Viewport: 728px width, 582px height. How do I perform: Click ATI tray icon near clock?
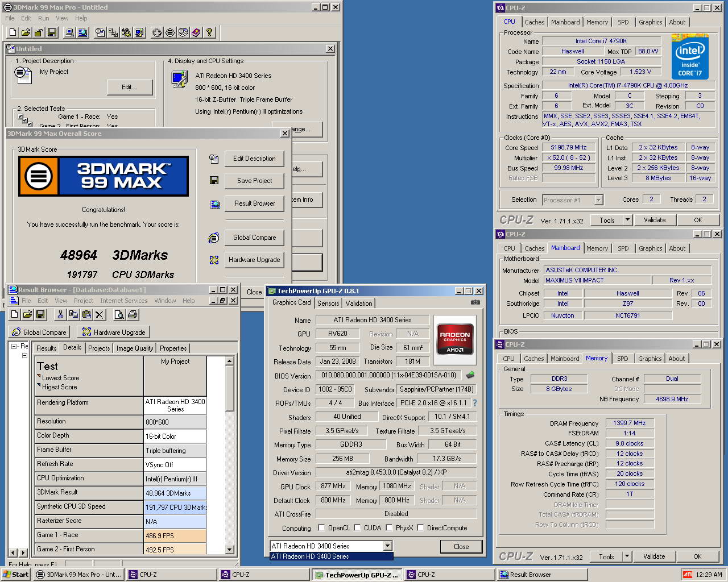(x=688, y=575)
